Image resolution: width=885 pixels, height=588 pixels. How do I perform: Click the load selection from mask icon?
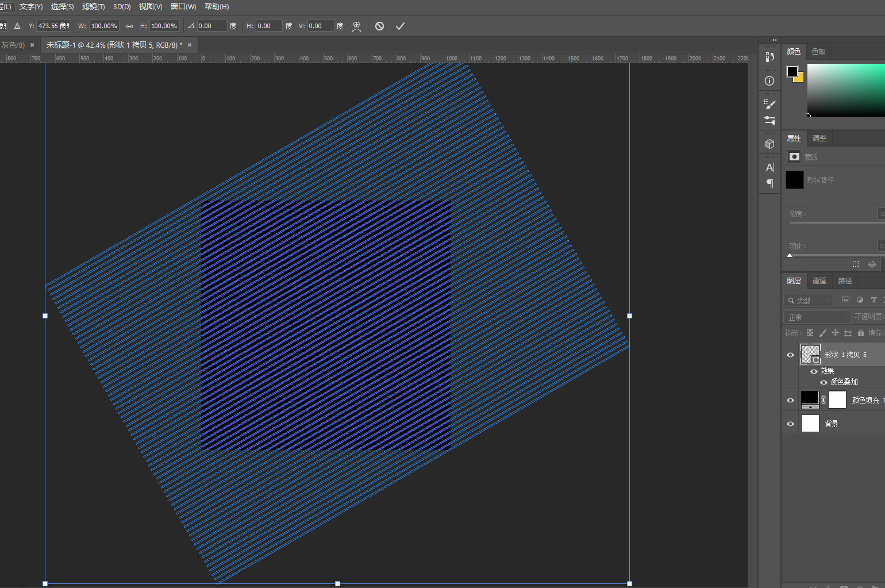pos(856,264)
